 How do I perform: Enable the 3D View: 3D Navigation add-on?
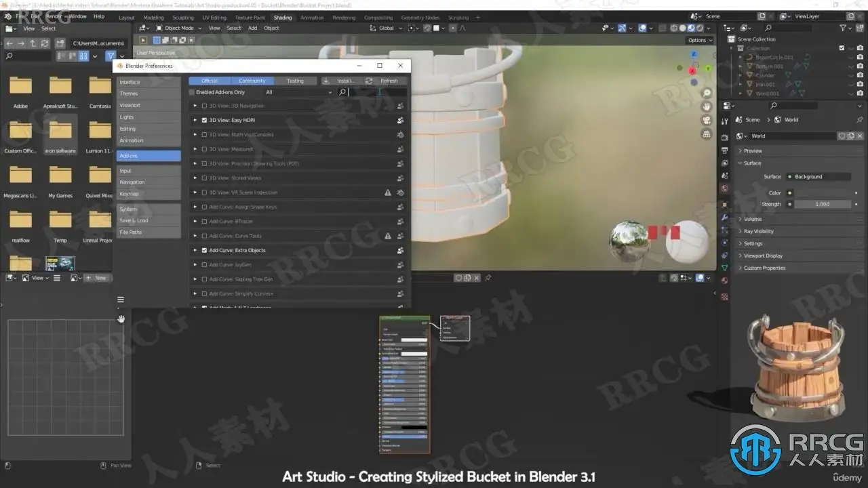click(x=204, y=106)
